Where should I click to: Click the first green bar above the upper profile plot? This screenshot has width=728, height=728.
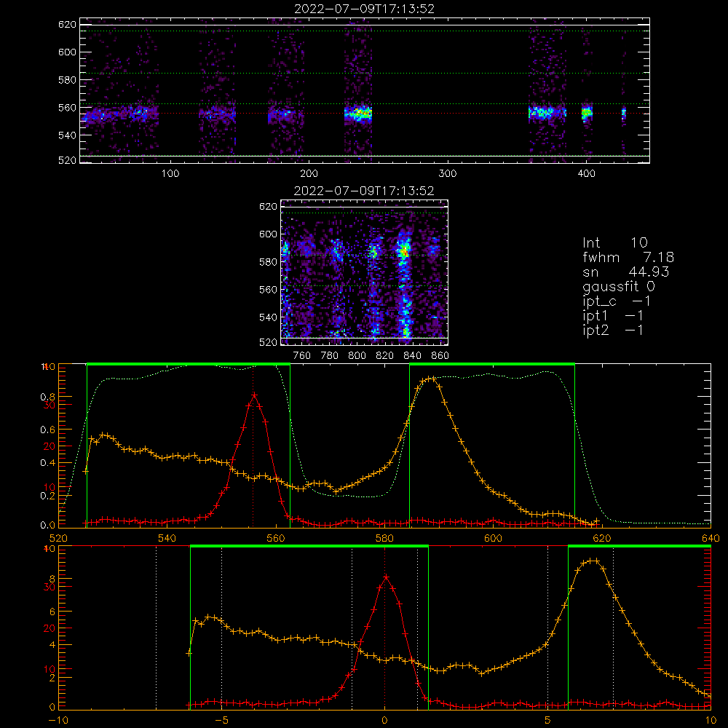(189, 364)
